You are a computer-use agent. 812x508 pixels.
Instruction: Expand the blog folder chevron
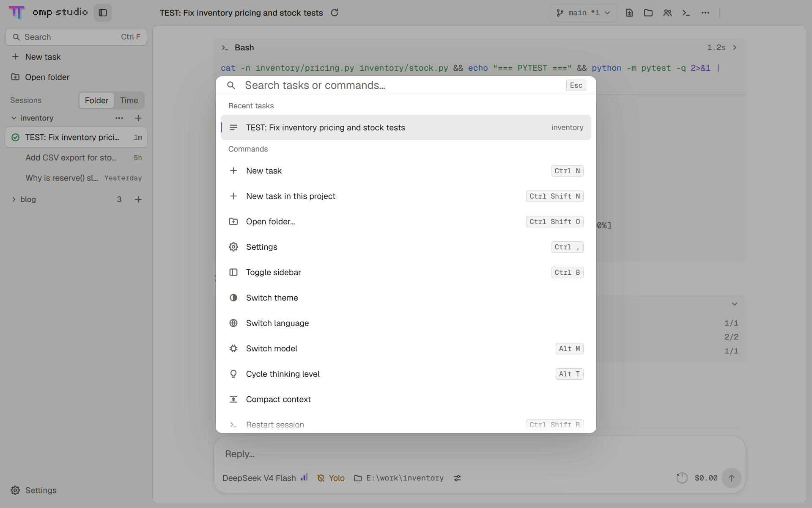tap(14, 199)
